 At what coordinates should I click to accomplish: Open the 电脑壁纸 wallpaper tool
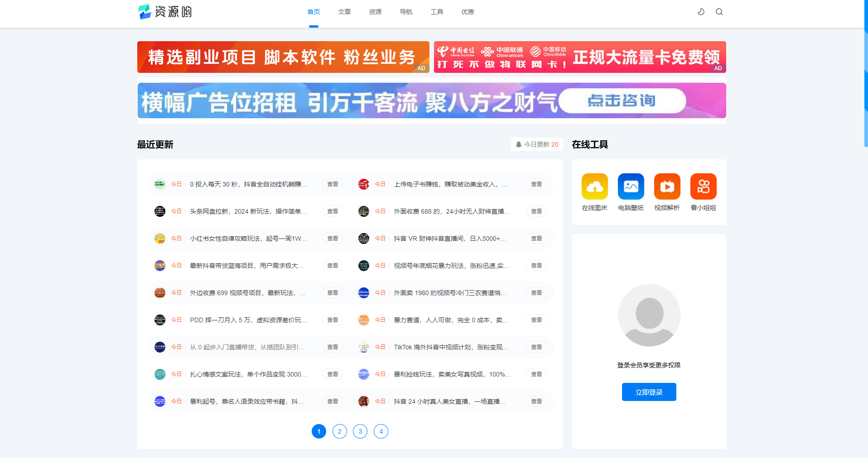point(631,186)
